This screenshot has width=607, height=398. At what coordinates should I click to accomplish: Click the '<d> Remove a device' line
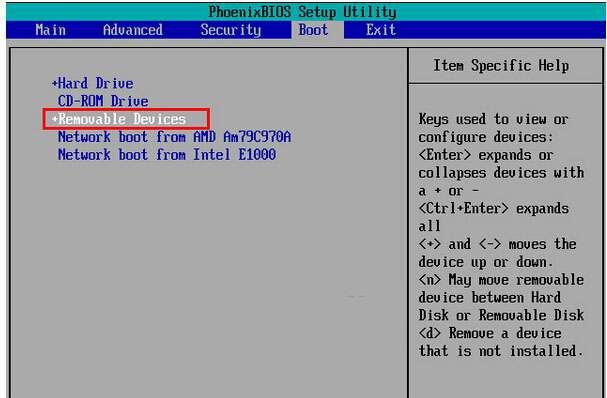click(x=490, y=333)
